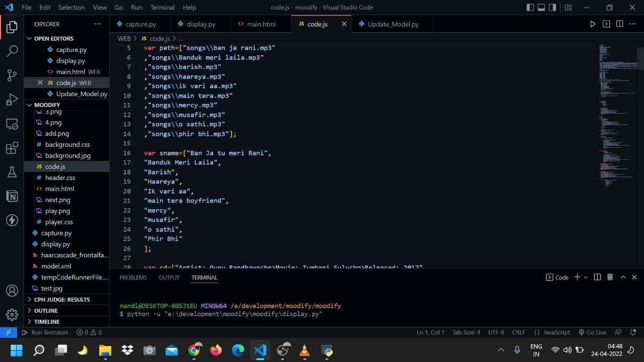644x362 pixels.
Task: Click the terminal run icon beside play button
Action: point(606,24)
